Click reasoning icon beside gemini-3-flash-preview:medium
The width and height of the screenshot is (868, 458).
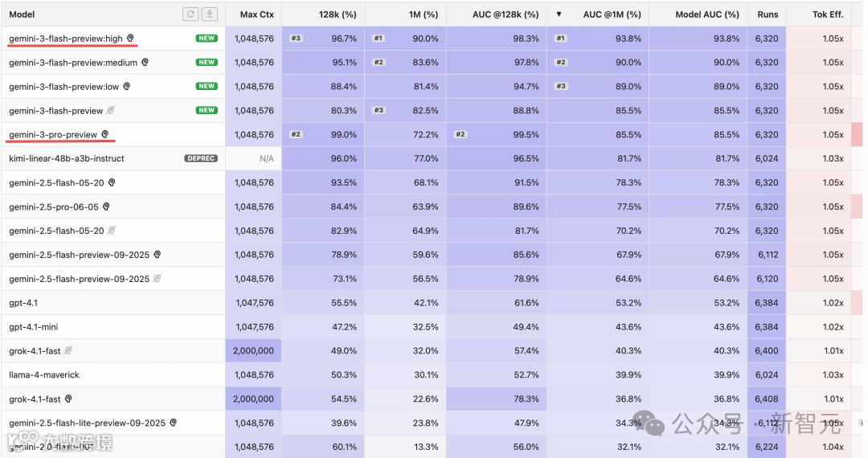point(145,63)
